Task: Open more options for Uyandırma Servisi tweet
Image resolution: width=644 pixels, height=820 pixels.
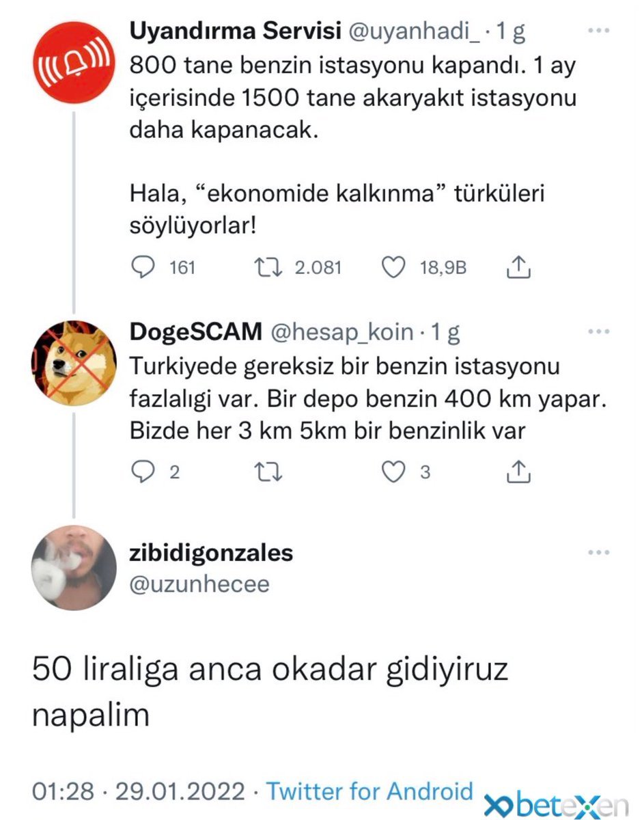Action: [598, 32]
